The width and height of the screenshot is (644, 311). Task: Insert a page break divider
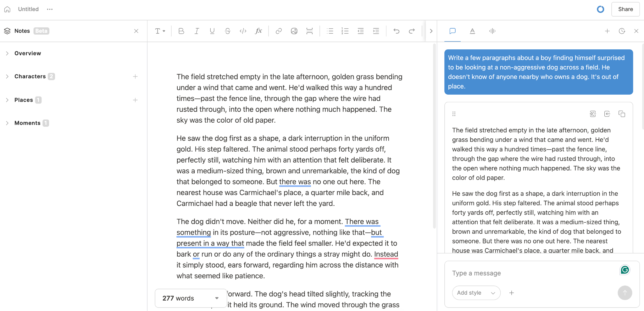(x=309, y=31)
